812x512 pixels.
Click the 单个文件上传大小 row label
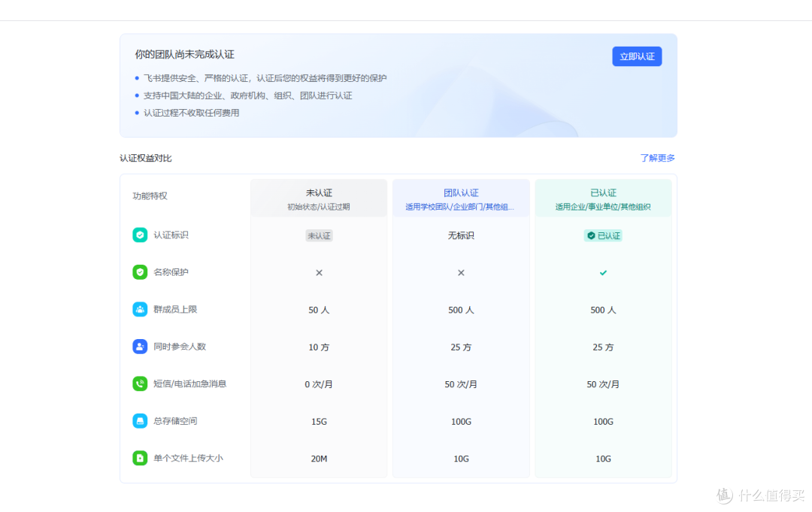(188, 458)
